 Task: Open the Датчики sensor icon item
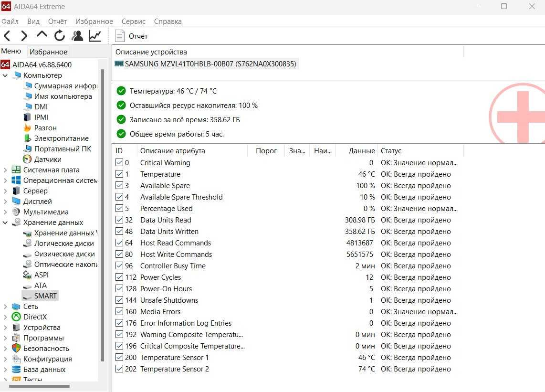click(x=27, y=159)
